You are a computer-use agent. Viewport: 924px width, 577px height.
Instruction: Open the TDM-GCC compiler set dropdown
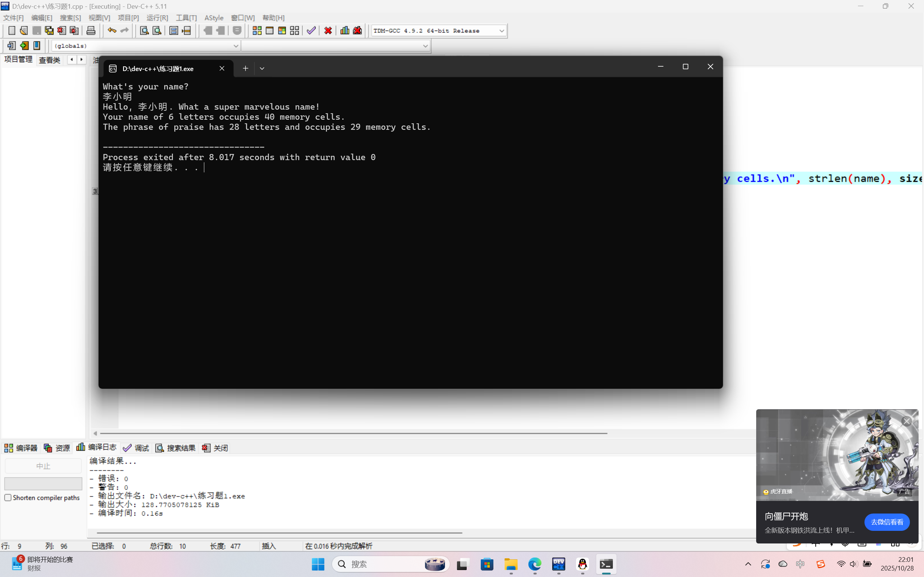pos(501,31)
